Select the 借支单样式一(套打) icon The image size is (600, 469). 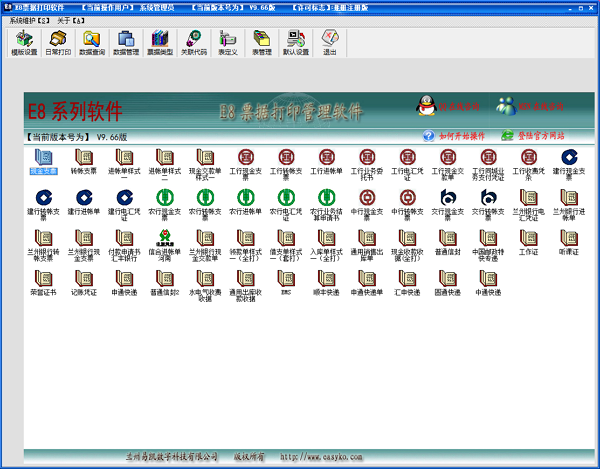(286, 245)
